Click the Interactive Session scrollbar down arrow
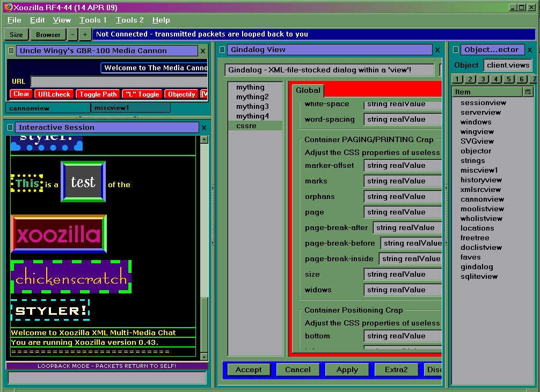Image resolution: width=540 pixels, height=392 pixels. tap(204, 357)
